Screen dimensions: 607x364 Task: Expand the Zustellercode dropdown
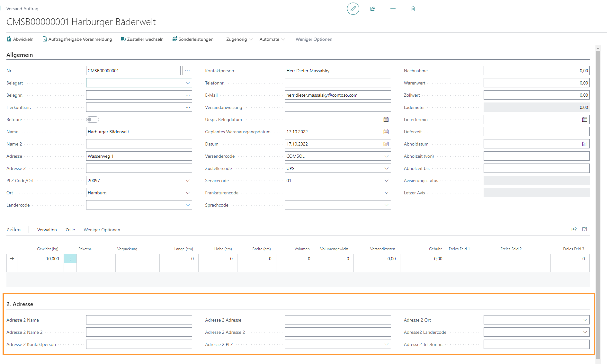click(386, 168)
